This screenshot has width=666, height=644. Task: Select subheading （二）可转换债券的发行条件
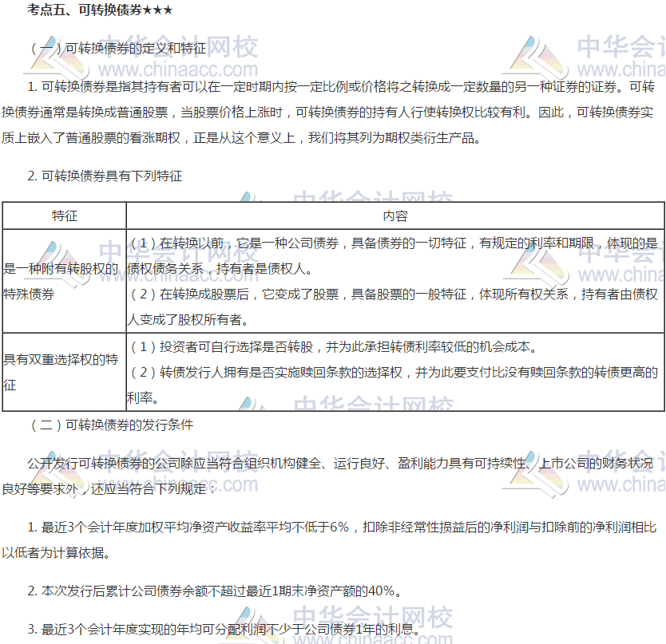click(111, 425)
